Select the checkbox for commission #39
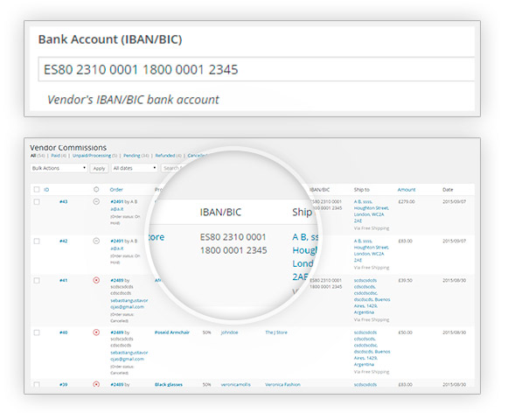 pos(37,385)
